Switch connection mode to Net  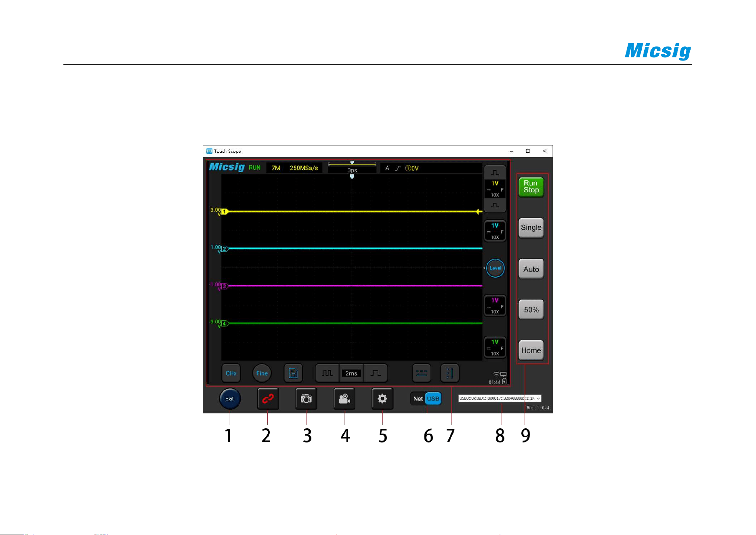418,399
